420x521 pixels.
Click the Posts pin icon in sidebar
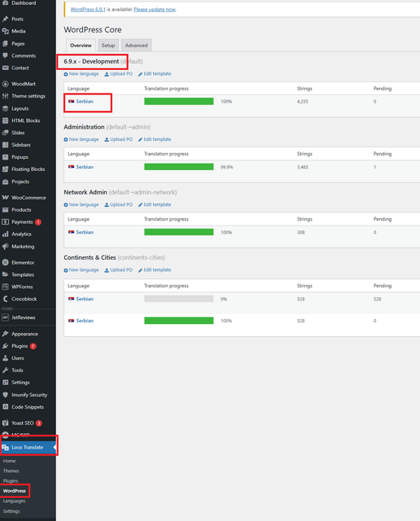coord(6,19)
